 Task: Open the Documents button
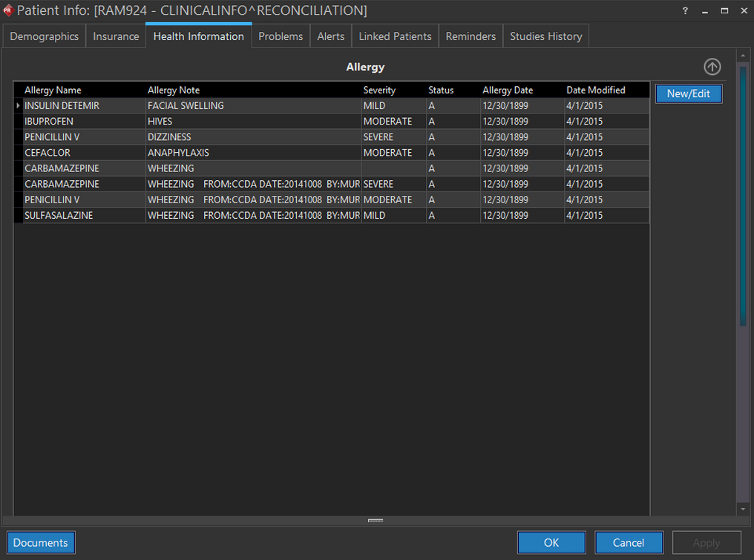41,542
